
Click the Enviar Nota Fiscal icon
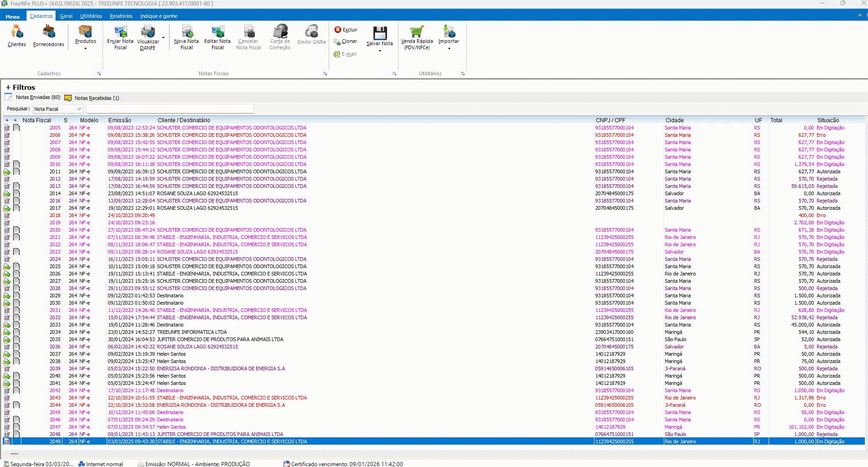120,32
